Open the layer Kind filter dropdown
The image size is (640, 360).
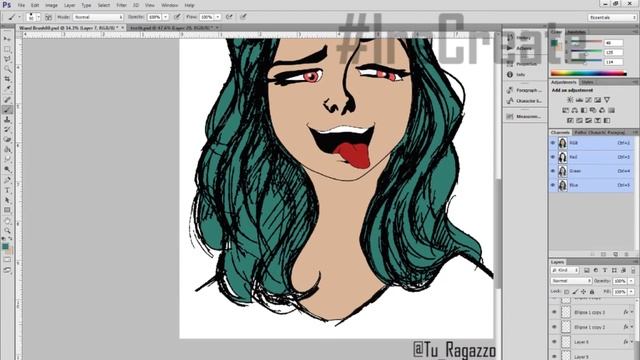(565, 270)
